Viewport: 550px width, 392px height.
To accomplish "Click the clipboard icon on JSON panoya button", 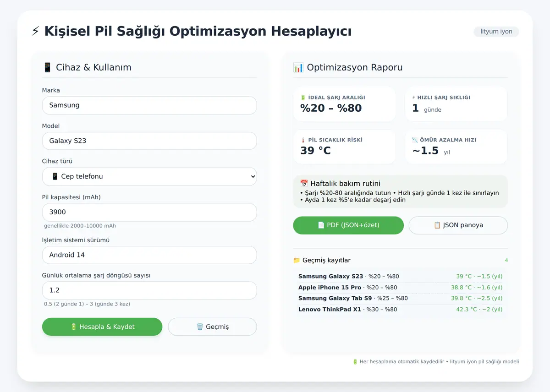I will tap(437, 225).
